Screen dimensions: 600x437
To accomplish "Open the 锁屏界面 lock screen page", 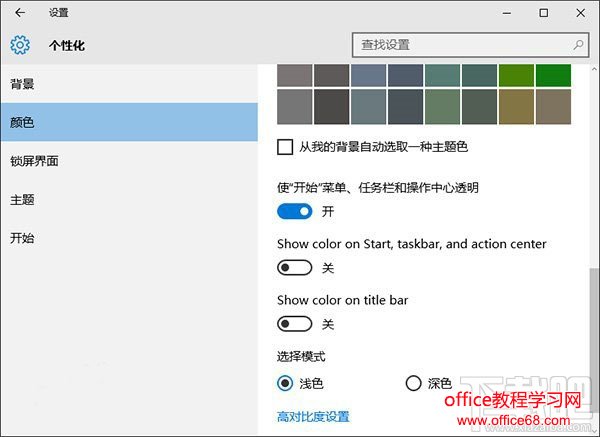I will [36, 160].
